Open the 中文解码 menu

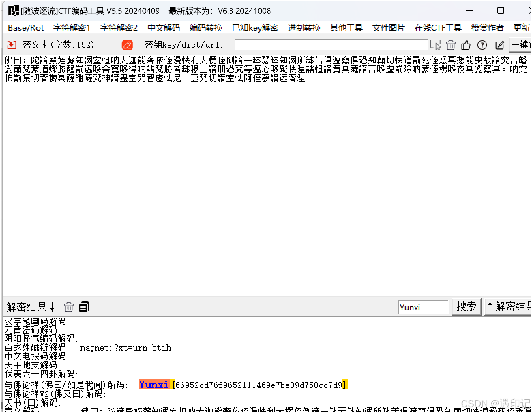tap(163, 28)
